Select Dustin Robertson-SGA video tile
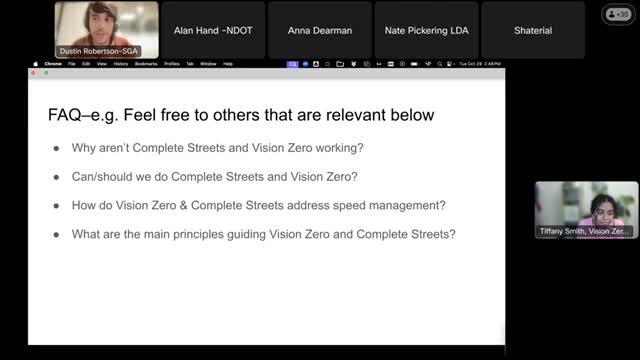 click(107, 30)
